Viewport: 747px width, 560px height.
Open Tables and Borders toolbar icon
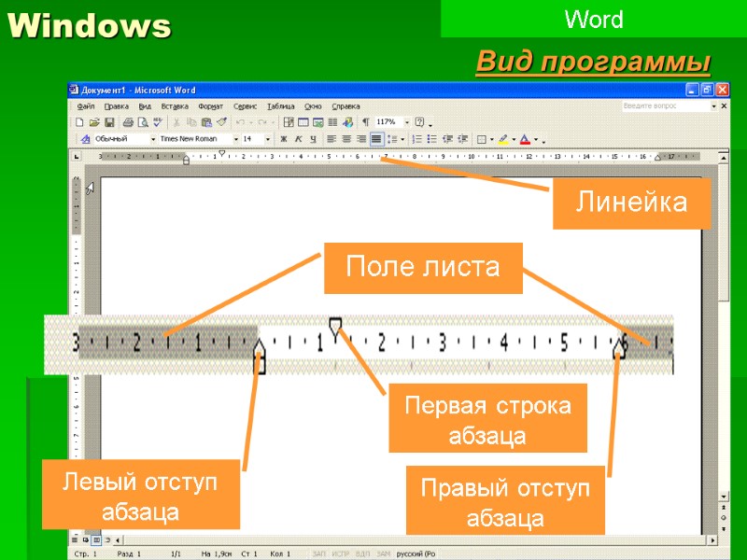click(x=289, y=122)
